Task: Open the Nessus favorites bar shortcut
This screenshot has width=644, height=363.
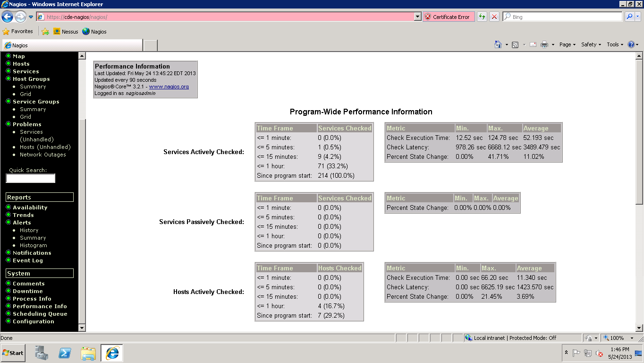Action: [66, 32]
